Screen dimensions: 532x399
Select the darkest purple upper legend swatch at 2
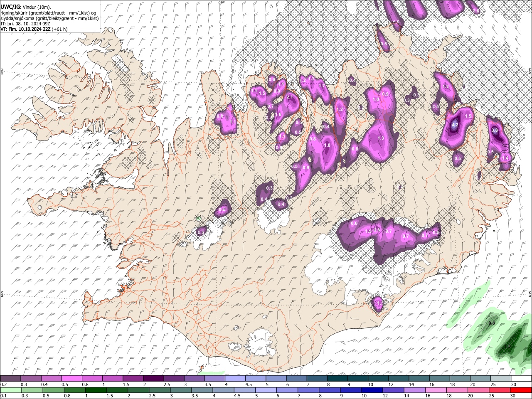click(153, 379)
